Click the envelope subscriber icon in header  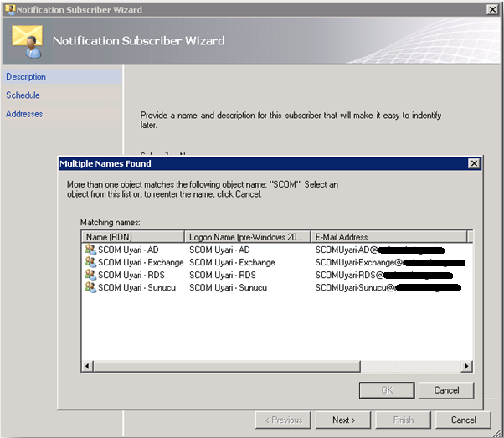[x=28, y=41]
